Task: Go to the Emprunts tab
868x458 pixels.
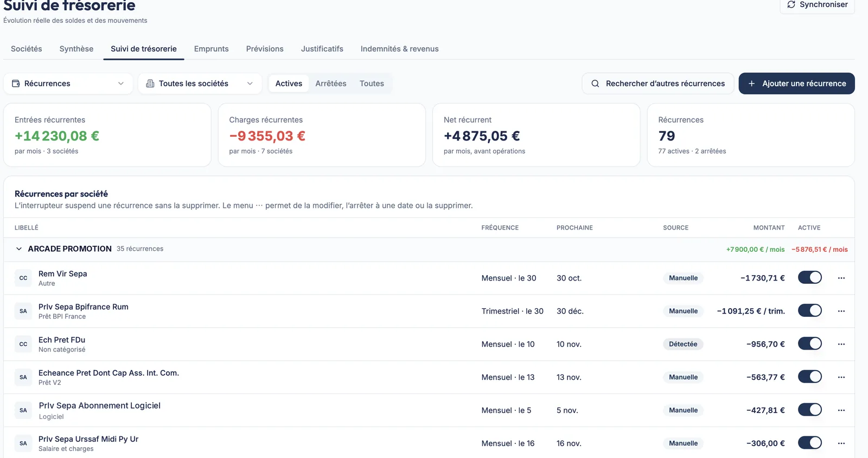Action: tap(212, 49)
